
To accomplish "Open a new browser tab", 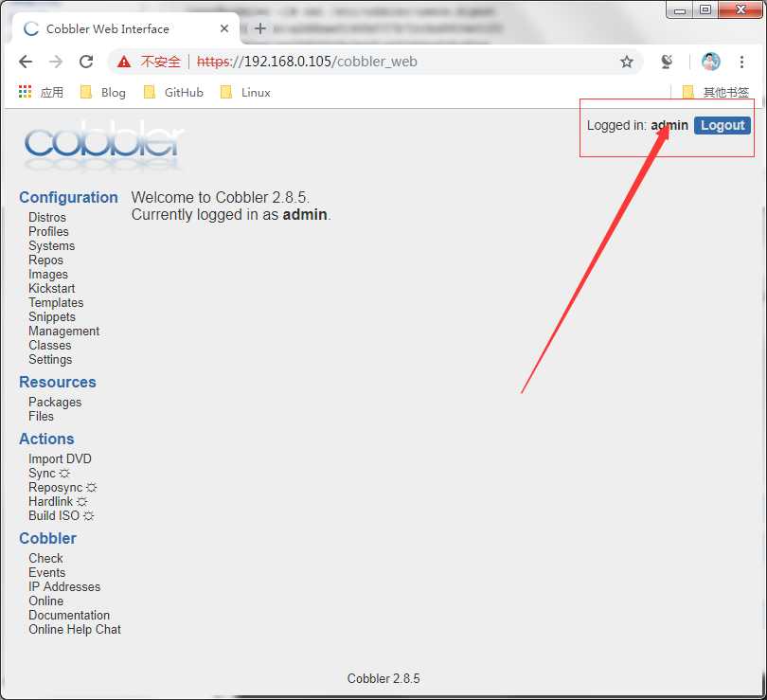I will pos(260,28).
